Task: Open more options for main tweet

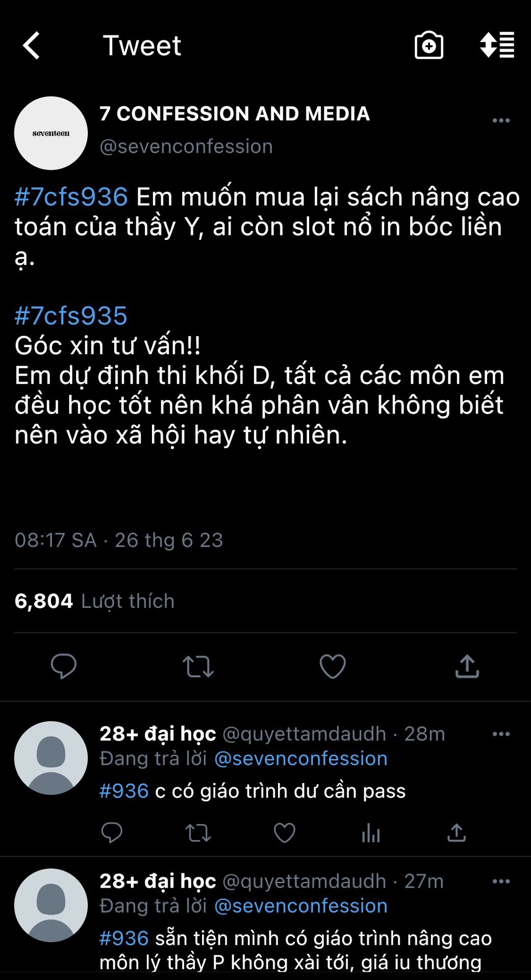Action: pyautogui.click(x=501, y=120)
